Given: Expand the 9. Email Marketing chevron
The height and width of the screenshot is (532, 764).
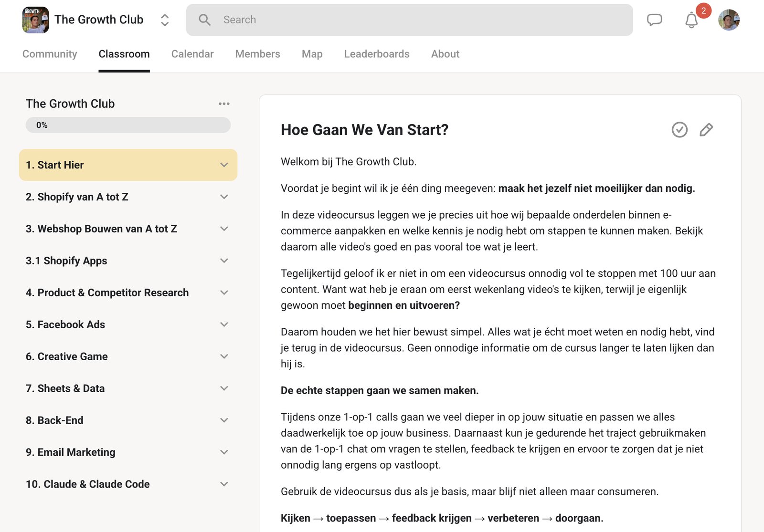Looking at the screenshot, I should tap(224, 452).
